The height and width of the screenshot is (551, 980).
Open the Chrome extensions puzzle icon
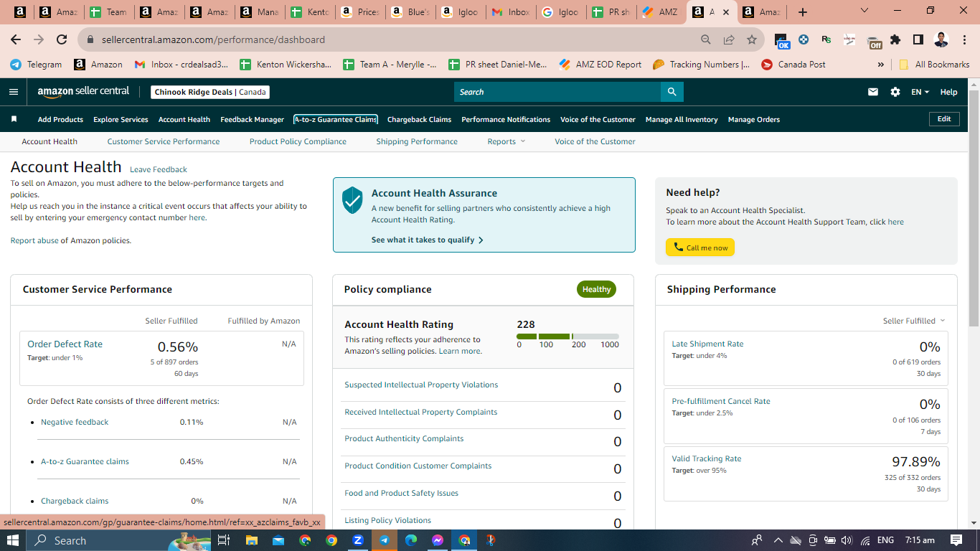click(x=895, y=39)
